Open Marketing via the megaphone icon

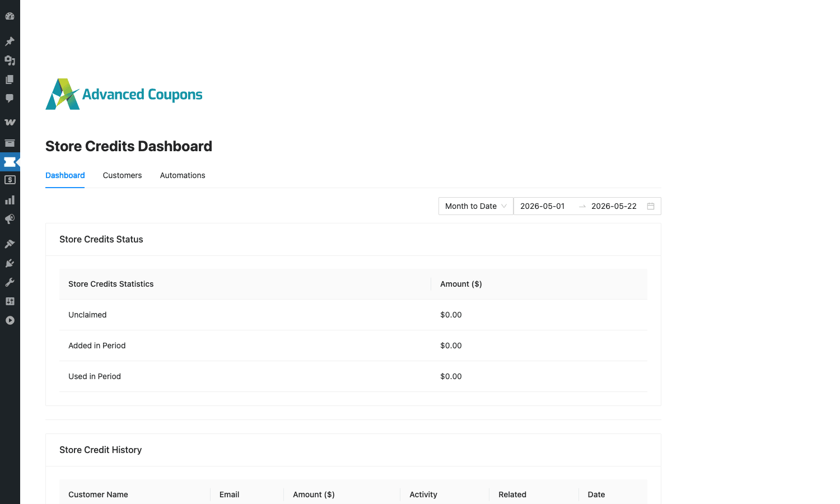[x=10, y=219]
